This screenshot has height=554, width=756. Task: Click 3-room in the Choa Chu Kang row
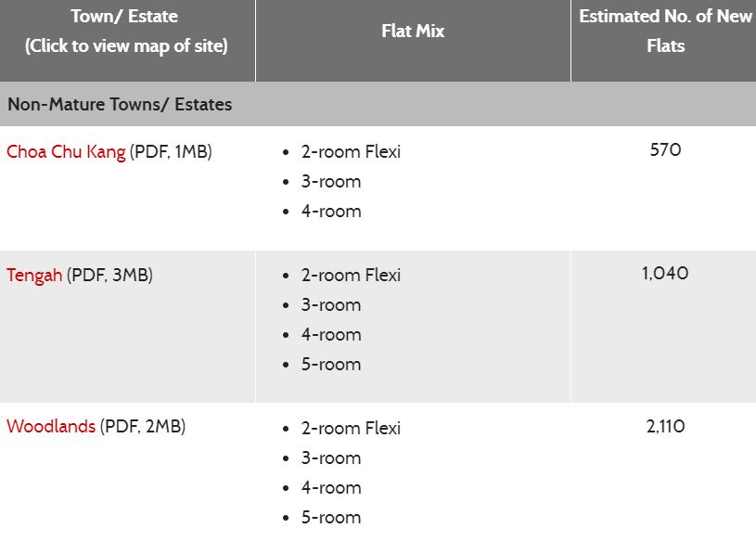331,182
